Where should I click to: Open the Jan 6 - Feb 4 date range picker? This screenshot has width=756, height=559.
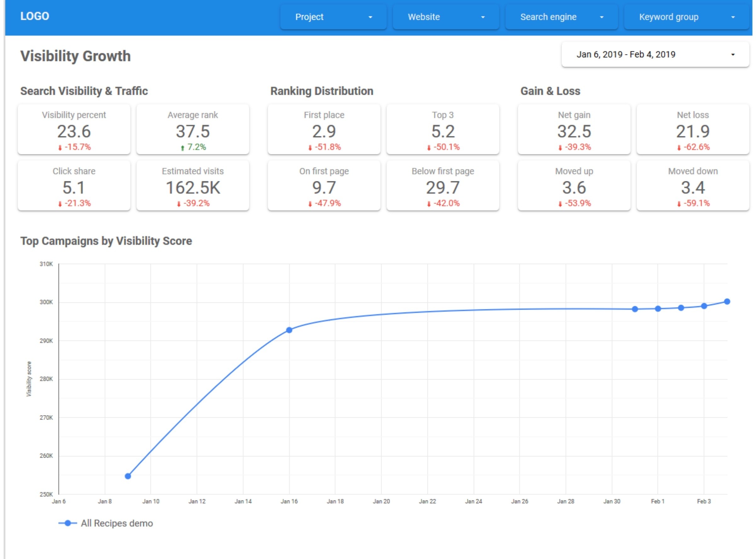pyautogui.click(x=655, y=54)
